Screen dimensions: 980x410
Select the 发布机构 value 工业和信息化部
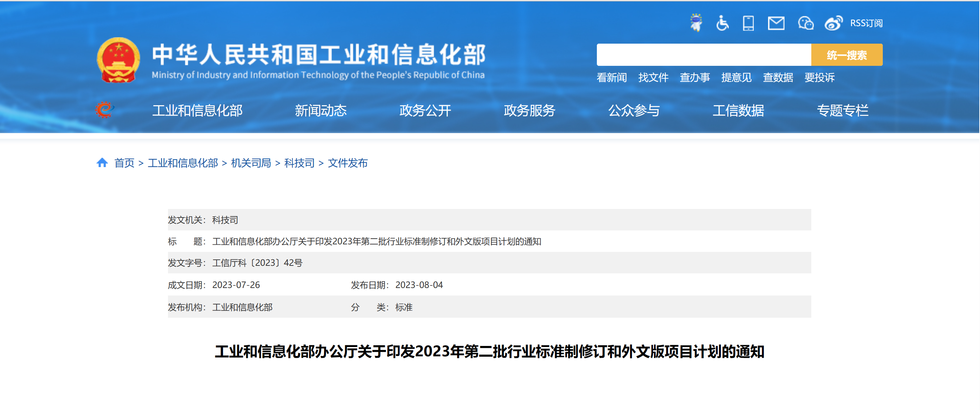tap(242, 307)
